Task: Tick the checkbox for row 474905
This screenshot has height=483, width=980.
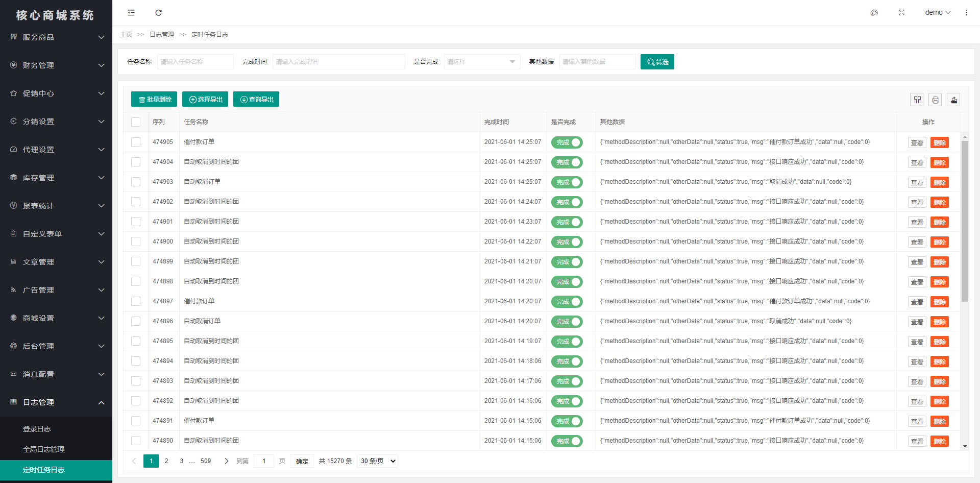Action: [x=136, y=142]
